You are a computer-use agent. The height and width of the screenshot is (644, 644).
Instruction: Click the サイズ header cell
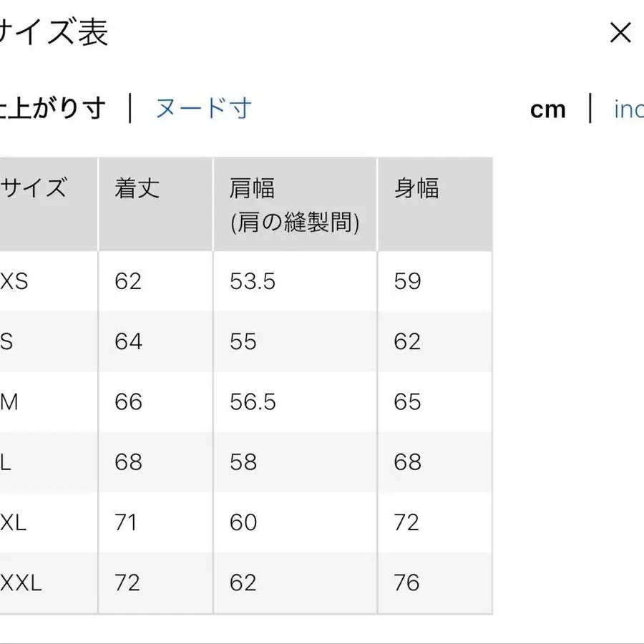(x=36, y=188)
